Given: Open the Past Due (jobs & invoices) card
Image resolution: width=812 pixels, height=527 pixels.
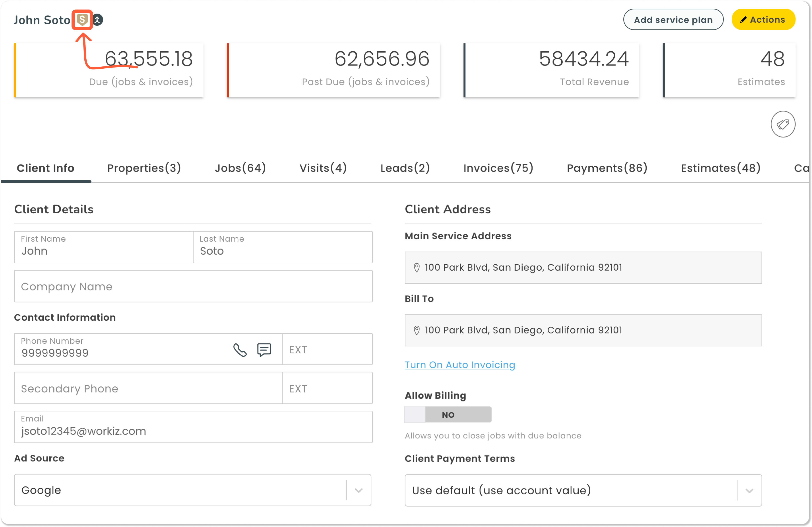Looking at the screenshot, I should [x=333, y=71].
